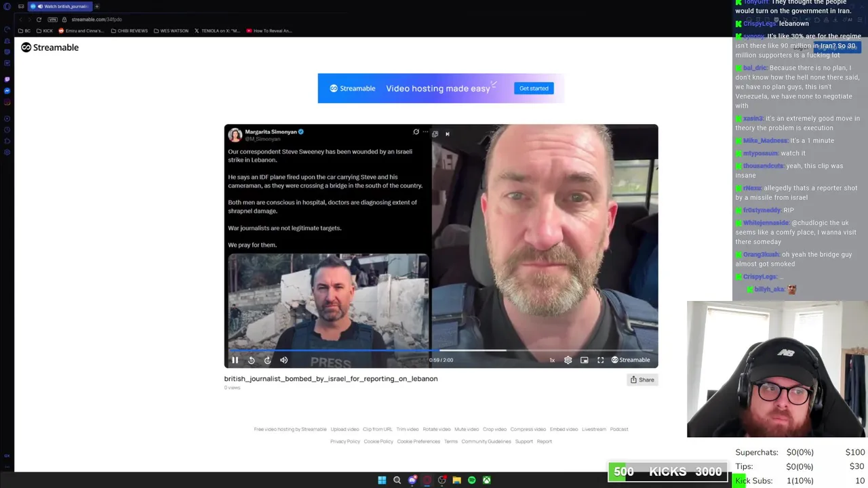This screenshot has width=868, height=488.
Task: Click the Clip from URL footer link
Action: click(378, 429)
